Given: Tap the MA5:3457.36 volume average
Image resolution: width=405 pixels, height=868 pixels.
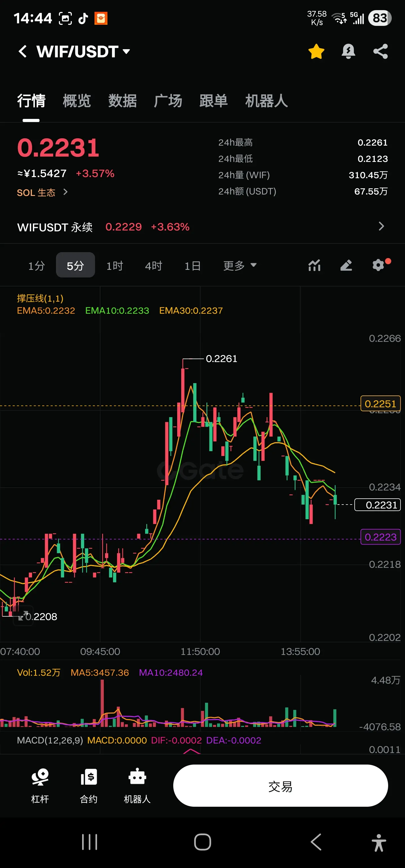Looking at the screenshot, I should pos(100,672).
